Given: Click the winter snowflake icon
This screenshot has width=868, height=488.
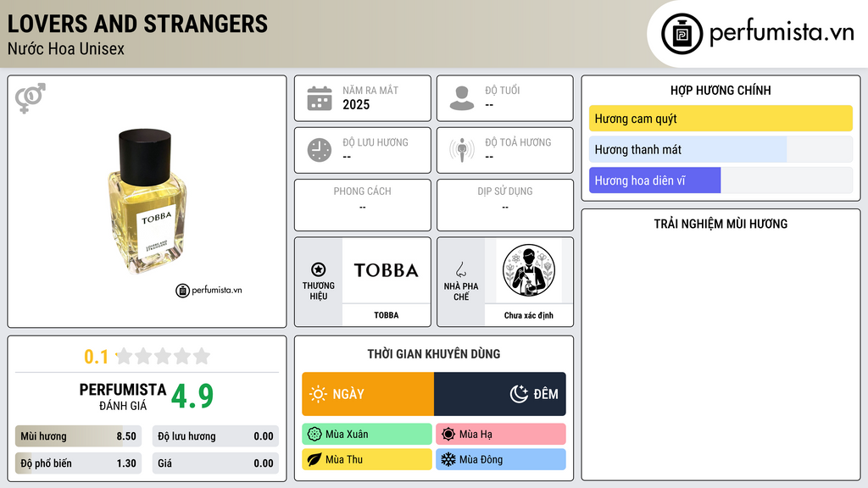Looking at the screenshot, I should [x=448, y=459].
